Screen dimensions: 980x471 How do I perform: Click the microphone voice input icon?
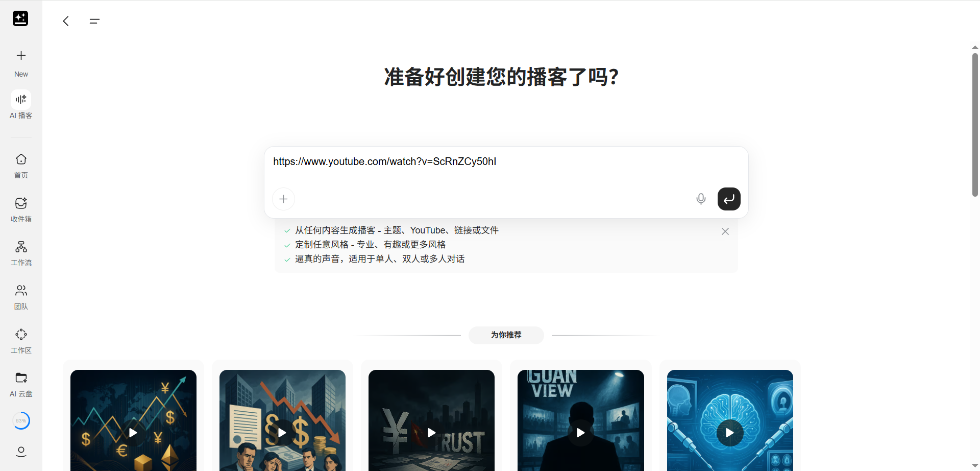coord(701,199)
